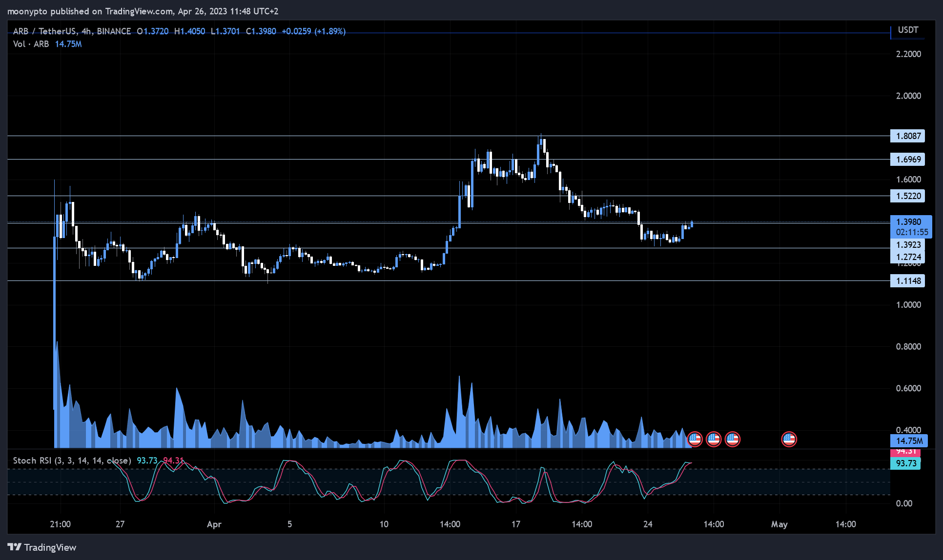Click the 27 date axis label

(x=120, y=524)
